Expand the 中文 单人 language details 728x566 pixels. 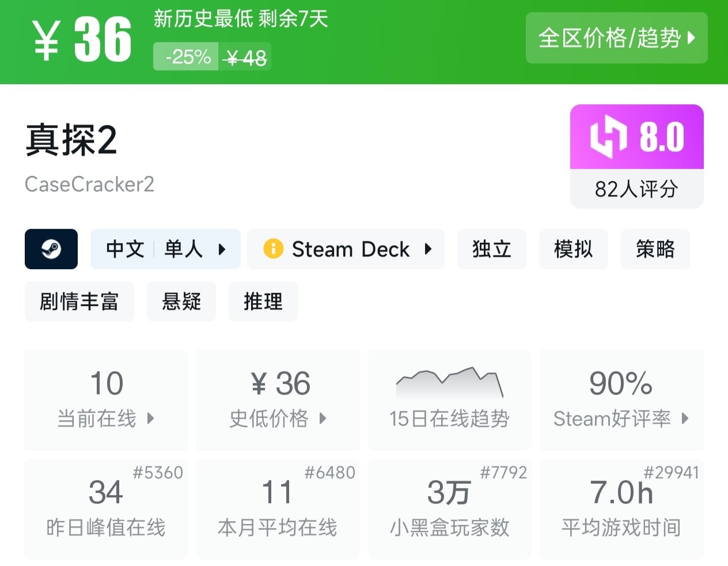point(165,249)
